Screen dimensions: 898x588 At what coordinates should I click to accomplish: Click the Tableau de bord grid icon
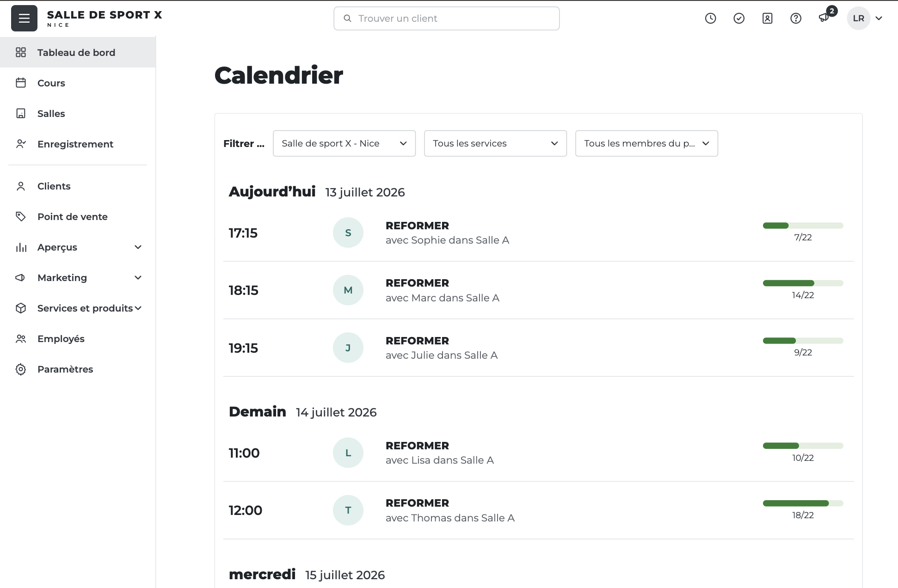pyautogui.click(x=21, y=52)
